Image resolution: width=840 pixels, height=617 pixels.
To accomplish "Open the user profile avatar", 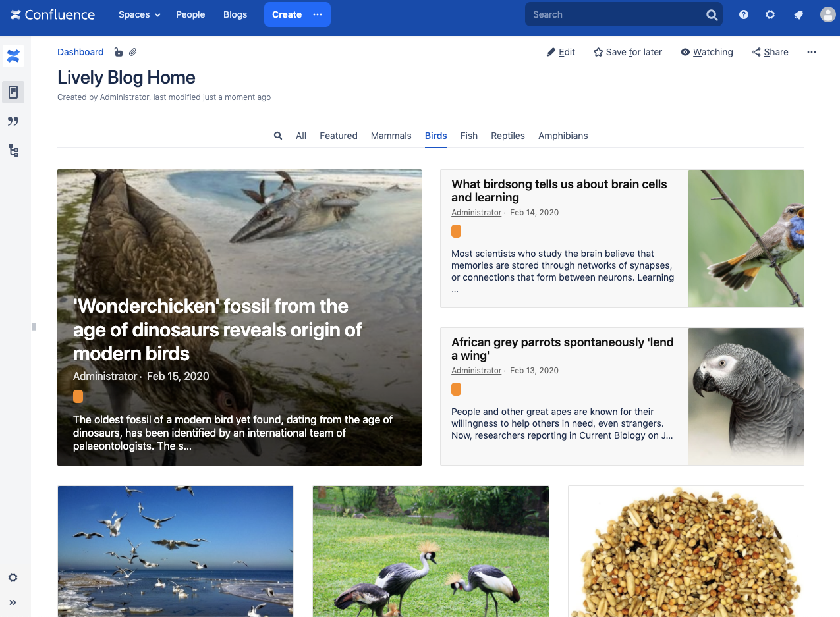I will pyautogui.click(x=827, y=14).
